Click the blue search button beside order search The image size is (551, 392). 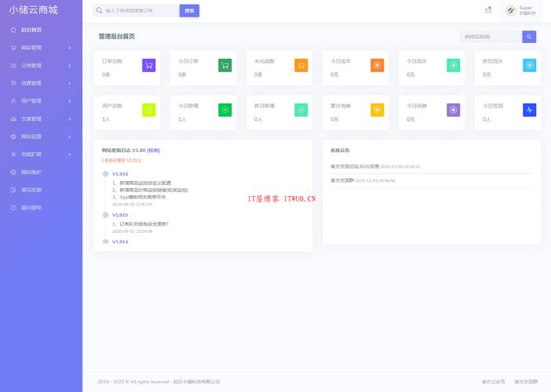coord(189,10)
